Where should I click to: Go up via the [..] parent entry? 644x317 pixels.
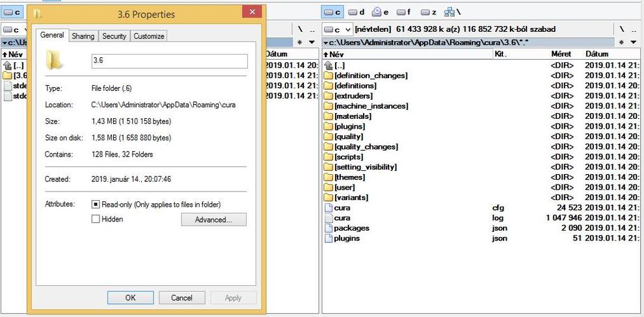(x=339, y=66)
